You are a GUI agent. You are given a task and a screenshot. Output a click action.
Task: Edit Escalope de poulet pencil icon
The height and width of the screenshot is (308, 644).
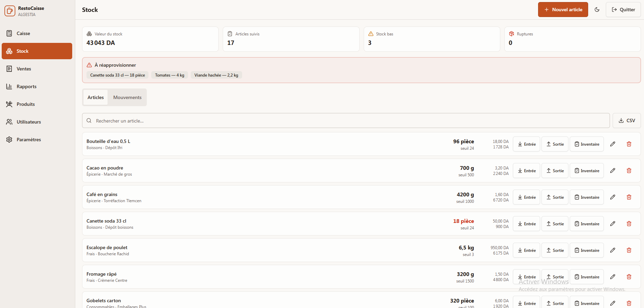coord(613,250)
